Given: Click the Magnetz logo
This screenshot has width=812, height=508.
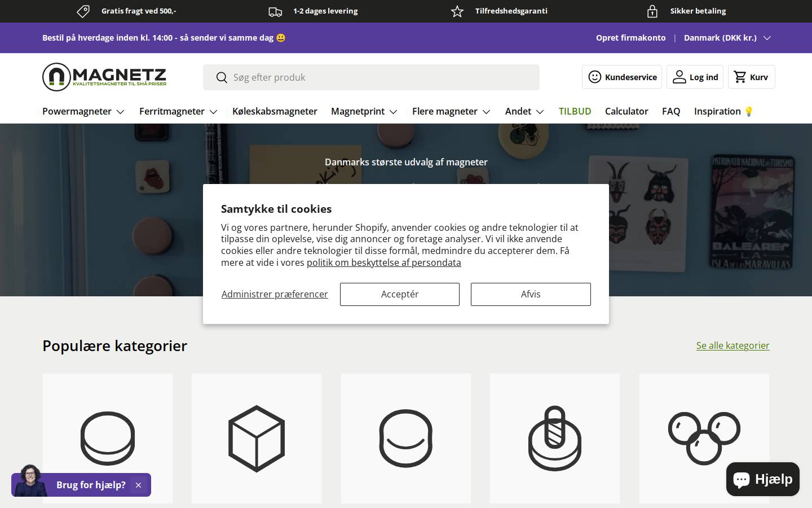Looking at the screenshot, I should tap(104, 77).
